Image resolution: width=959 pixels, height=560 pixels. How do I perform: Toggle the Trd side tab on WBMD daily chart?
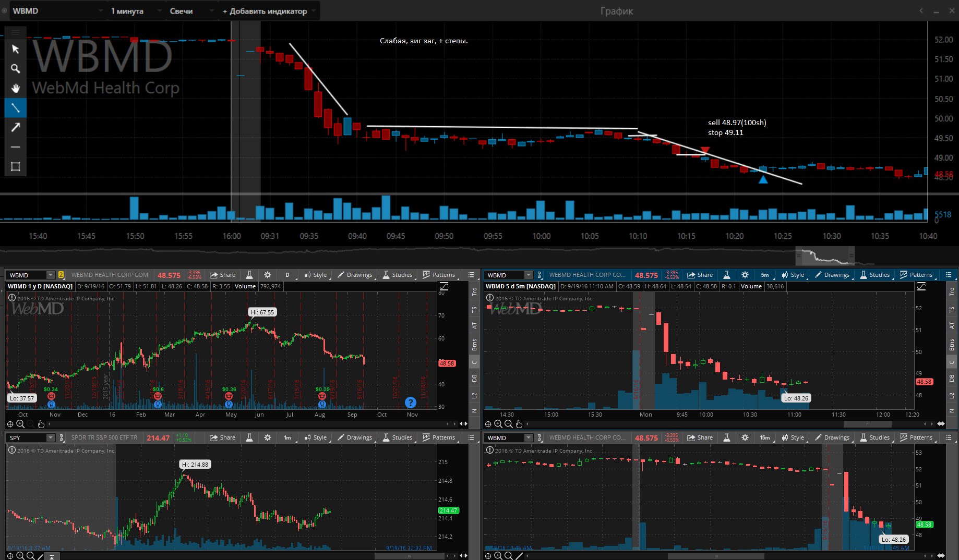tap(474, 292)
